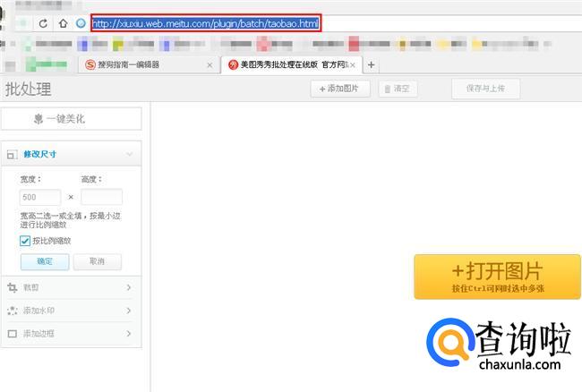This screenshot has height=392, width=582.
Task: Collapse the 修改尺寸 resize section
Action: (130, 154)
